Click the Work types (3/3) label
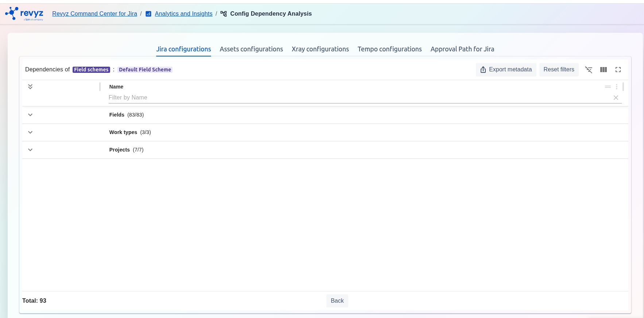Image resolution: width=644 pixels, height=318 pixels. click(130, 132)
